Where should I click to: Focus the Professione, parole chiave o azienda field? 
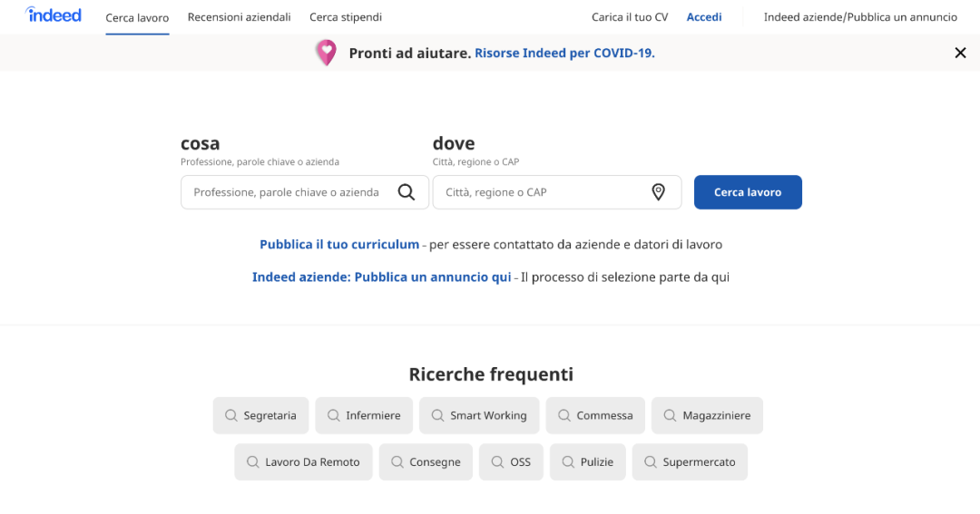coord(305,192)
